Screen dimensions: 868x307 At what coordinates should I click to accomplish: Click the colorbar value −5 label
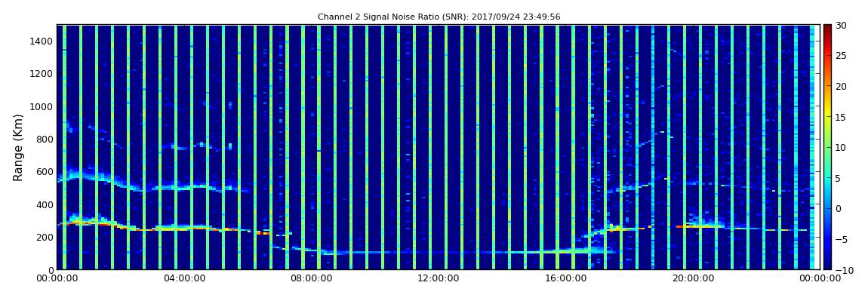click(842, 239)
